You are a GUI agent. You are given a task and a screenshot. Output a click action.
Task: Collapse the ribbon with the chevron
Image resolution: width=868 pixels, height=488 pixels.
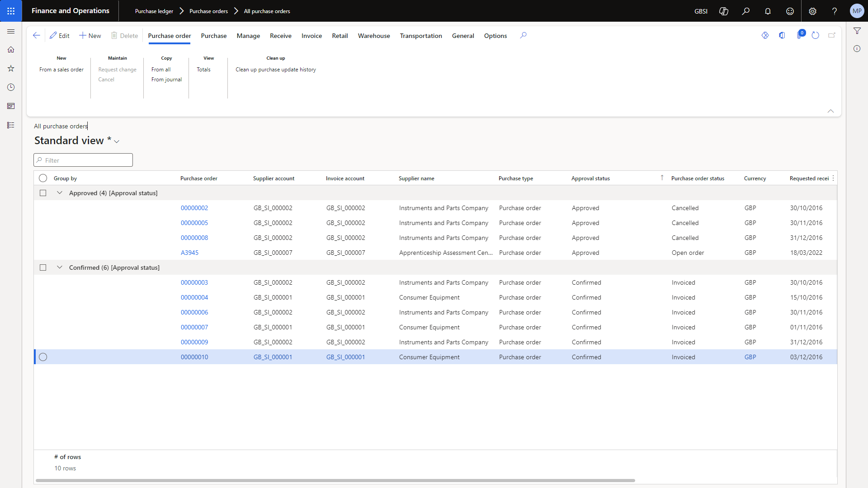(830, 111)
